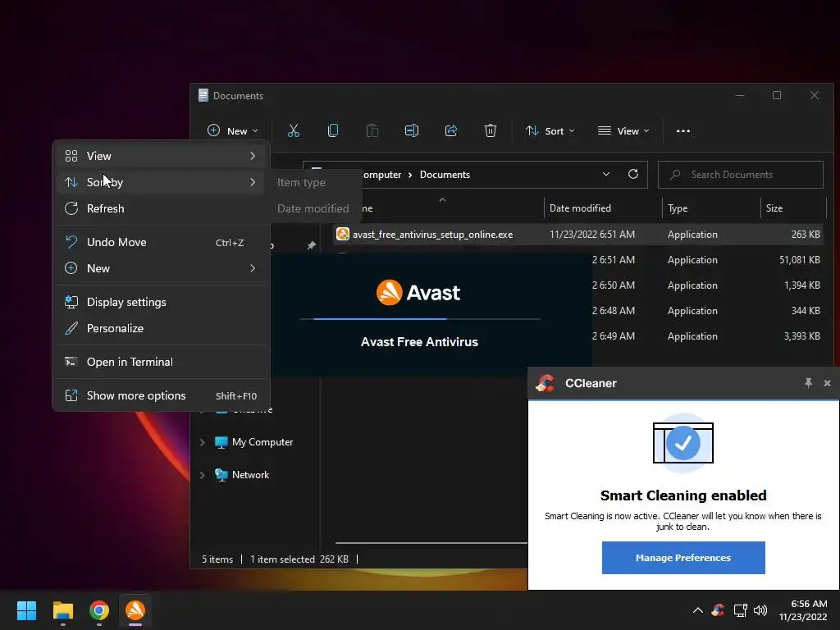Click the 51,081 KB size cell

(799, 260)
